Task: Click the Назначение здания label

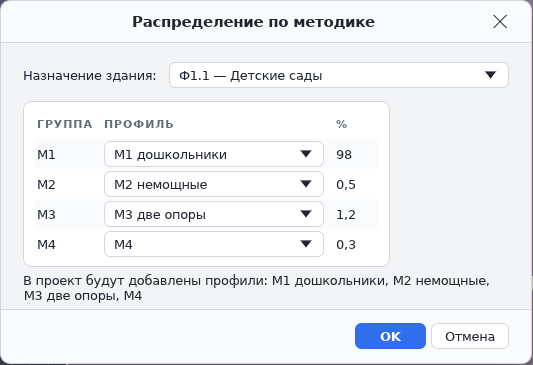Action: coord(89,75)
